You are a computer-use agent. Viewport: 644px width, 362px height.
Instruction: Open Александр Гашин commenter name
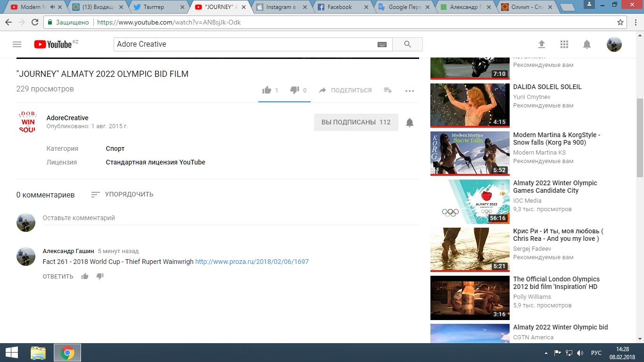tap(67, 251)
